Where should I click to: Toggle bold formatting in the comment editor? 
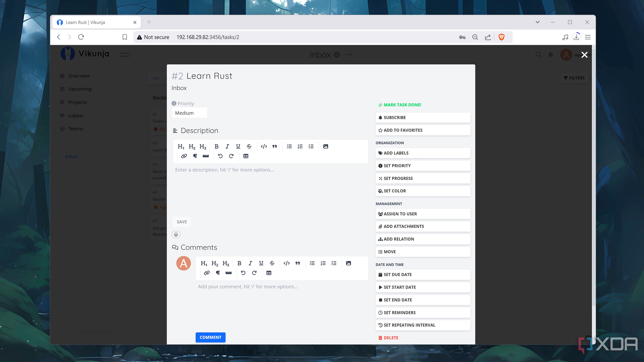point(239,263)
